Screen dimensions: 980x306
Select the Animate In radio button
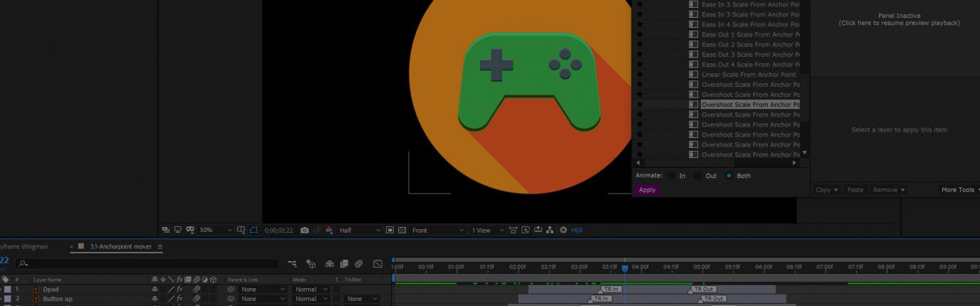click(671, 176)
